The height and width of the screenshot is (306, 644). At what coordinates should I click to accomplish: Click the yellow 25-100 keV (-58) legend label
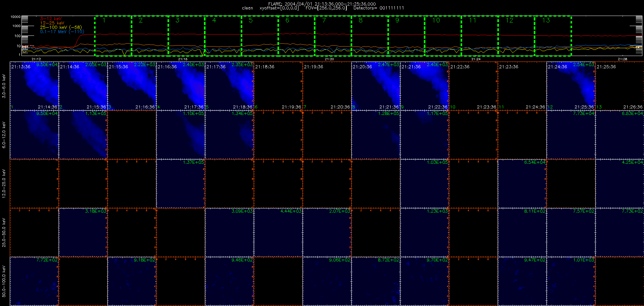pos(61,27)
